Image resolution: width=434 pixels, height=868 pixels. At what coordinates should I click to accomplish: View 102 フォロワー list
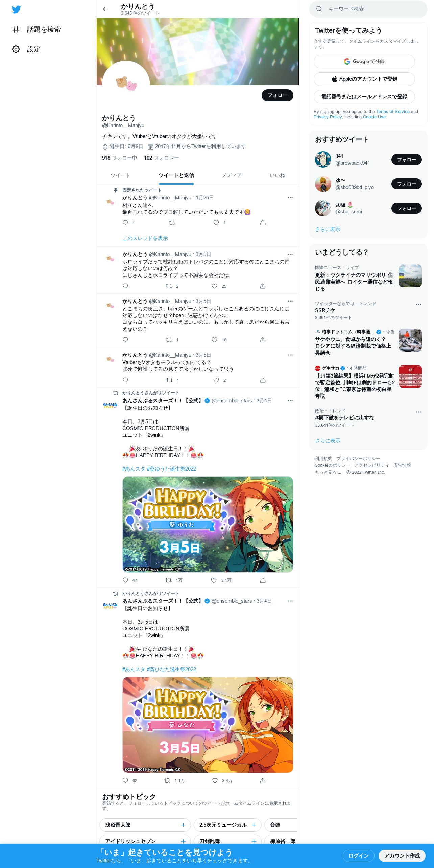tap(162, 158)
